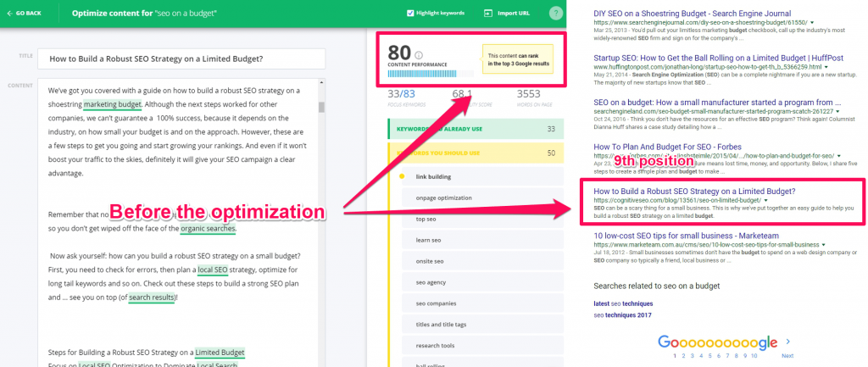
Task: Select the "top seo" keyword
Action: (482, 219)
